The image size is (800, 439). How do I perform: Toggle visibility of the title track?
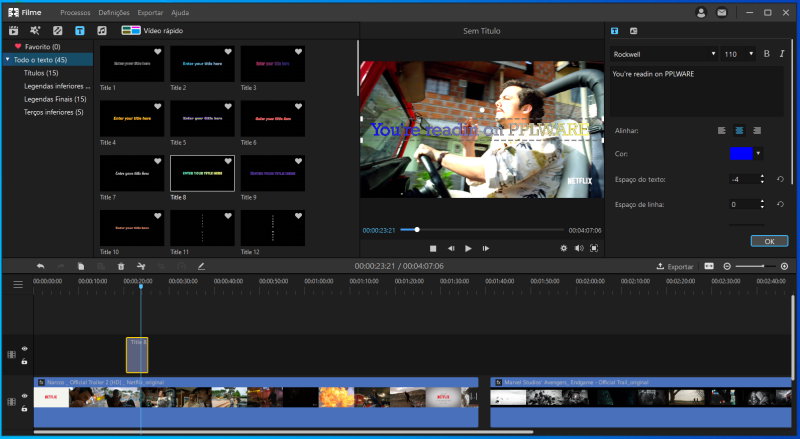pos(24,349)
